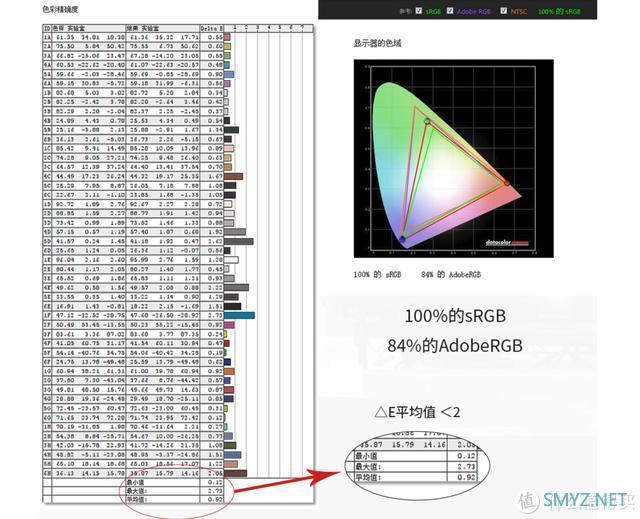640x519 pixels.
Task: Click the long teal bar for patch 1F
Action: [x=239, y=315]
